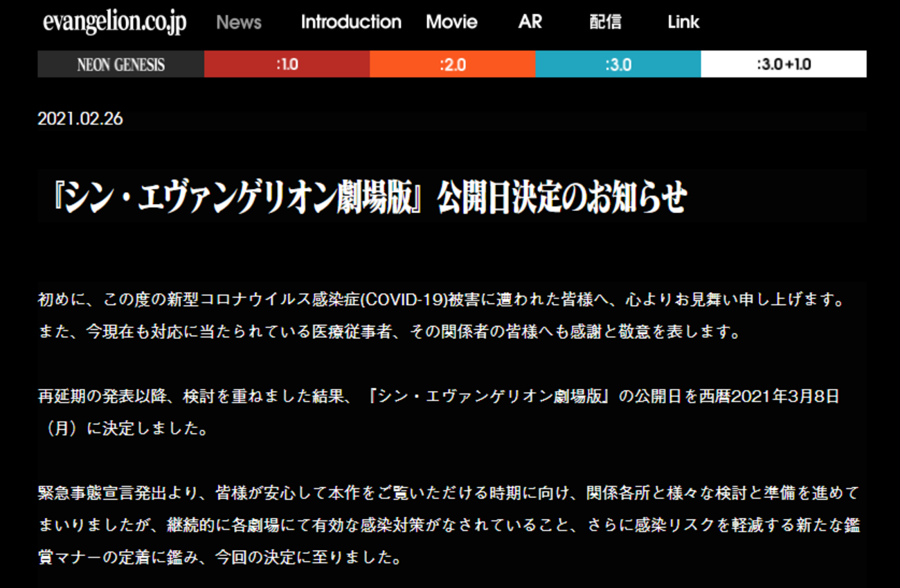Click the paragraph line starting with 初めに

pyautogui.click(x=442, y=301)
